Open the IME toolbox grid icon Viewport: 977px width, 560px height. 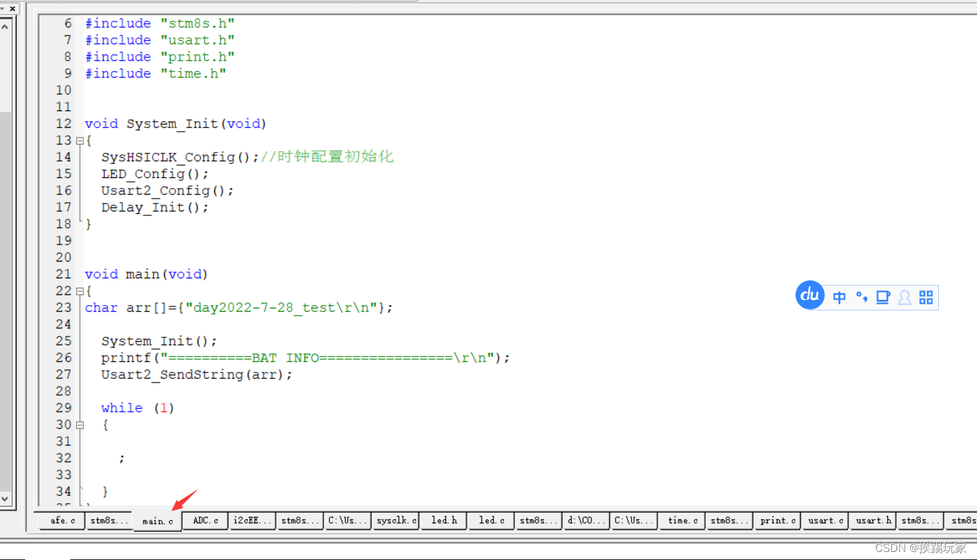926,297
